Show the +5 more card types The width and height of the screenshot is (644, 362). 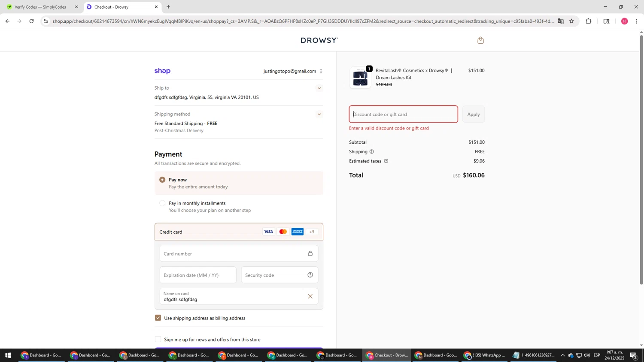pos(312,232)
